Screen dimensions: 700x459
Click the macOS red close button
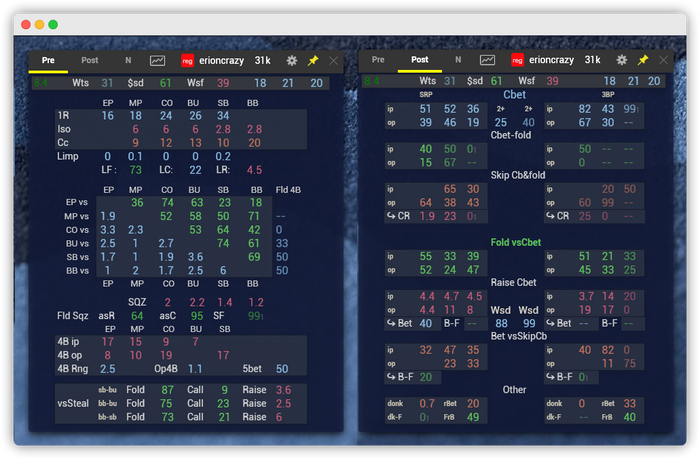pos(26,25)
